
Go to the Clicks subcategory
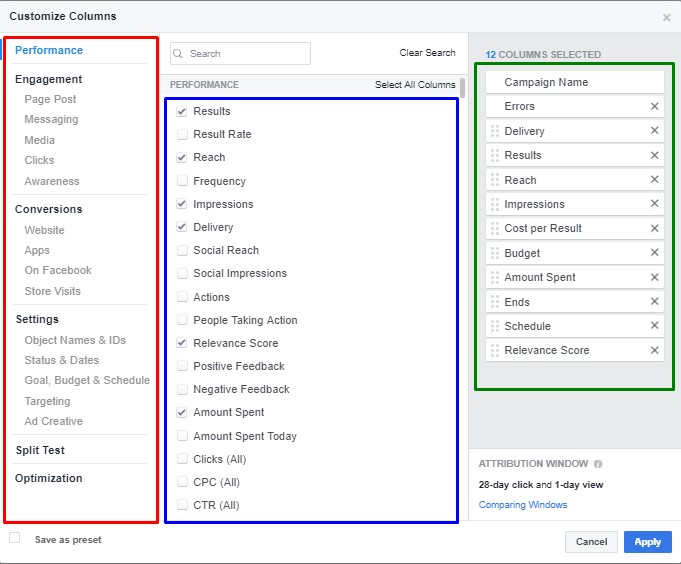pos(39,160)
